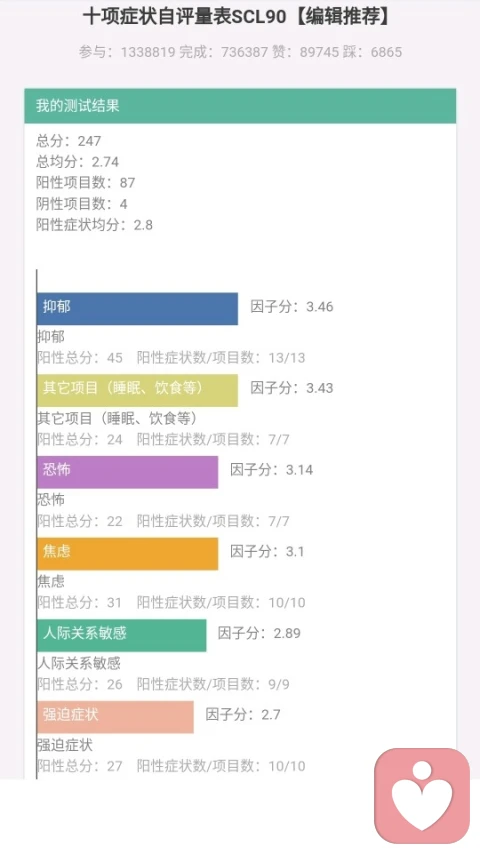Select the orange 焦虑 bar
The height and width of the screenshot is (854, 480).
pos(127,553)
